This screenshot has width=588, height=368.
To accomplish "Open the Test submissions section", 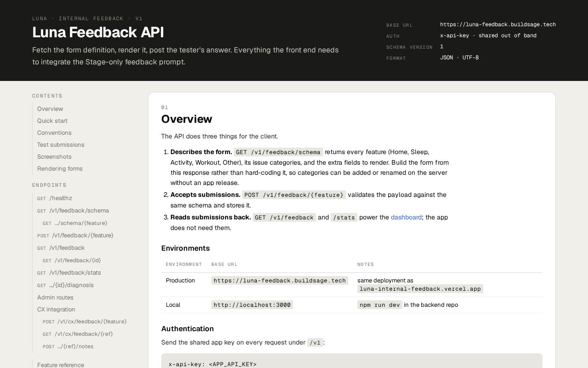I will point(61,145).
